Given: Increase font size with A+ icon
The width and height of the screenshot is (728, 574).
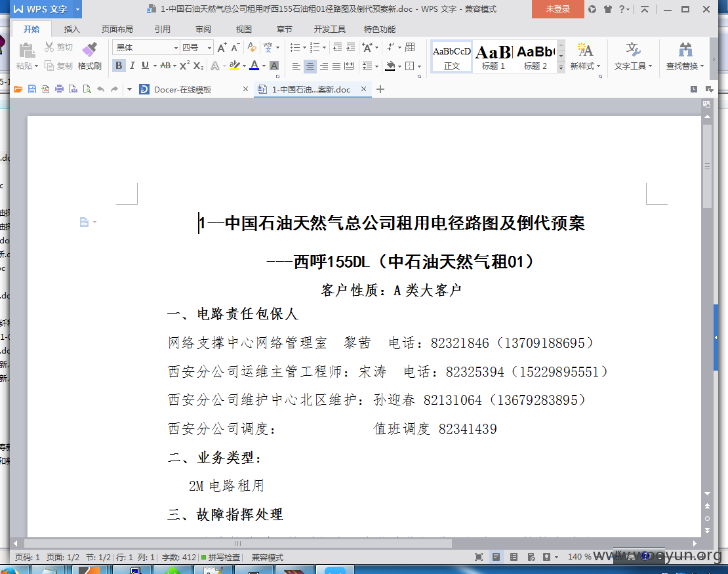Looking at the screenshot, I should [x=222, y=47].
